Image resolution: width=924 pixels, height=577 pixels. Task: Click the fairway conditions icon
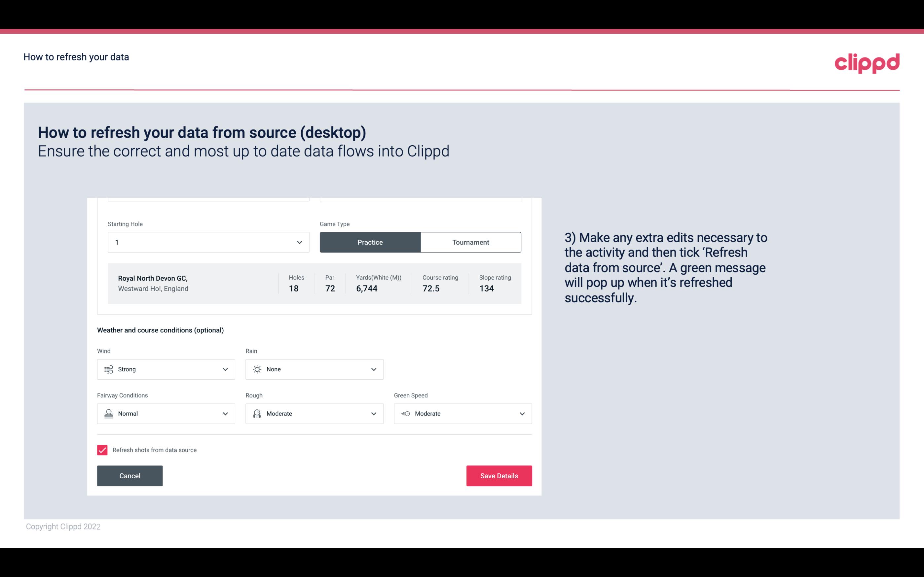click(x=108, y=414)
